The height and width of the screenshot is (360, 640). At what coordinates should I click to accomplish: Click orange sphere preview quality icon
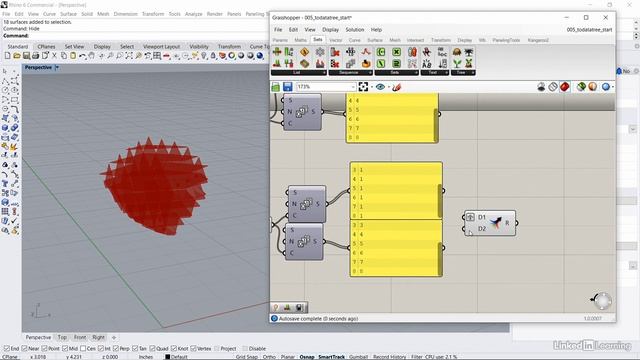(593, 87)
